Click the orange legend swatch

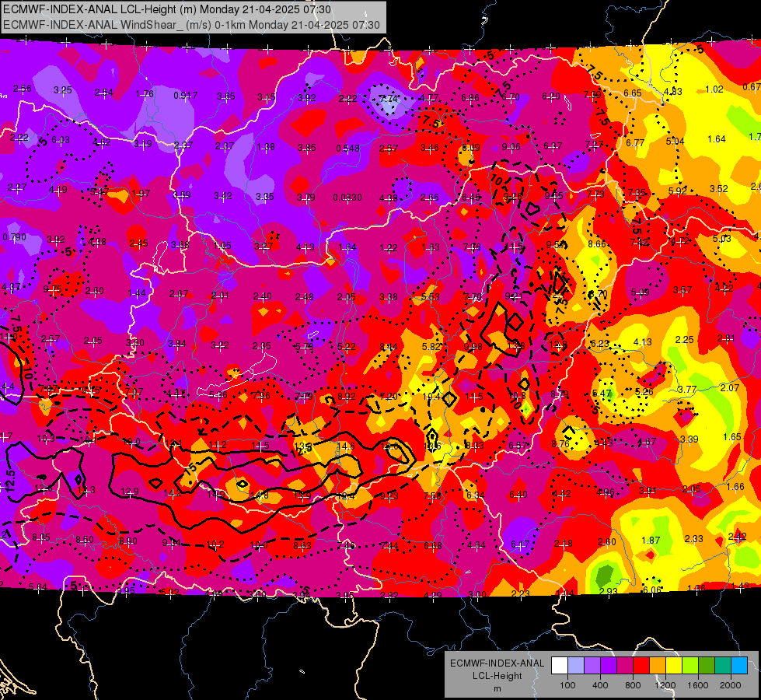[x=658, y=666]
